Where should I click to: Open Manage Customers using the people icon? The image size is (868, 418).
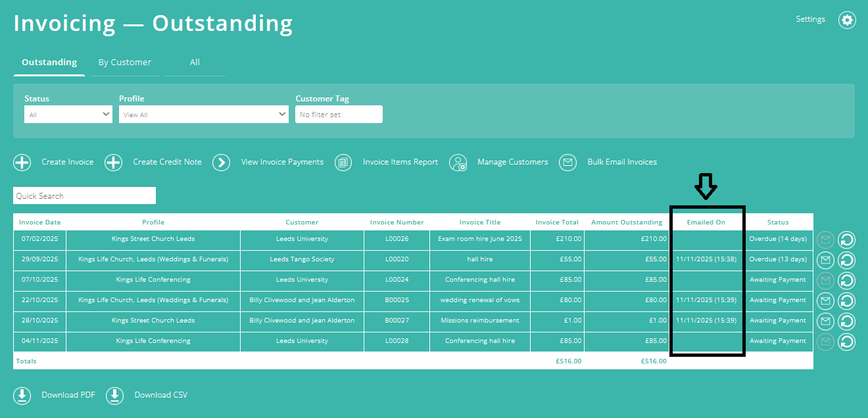click(458, 162)
